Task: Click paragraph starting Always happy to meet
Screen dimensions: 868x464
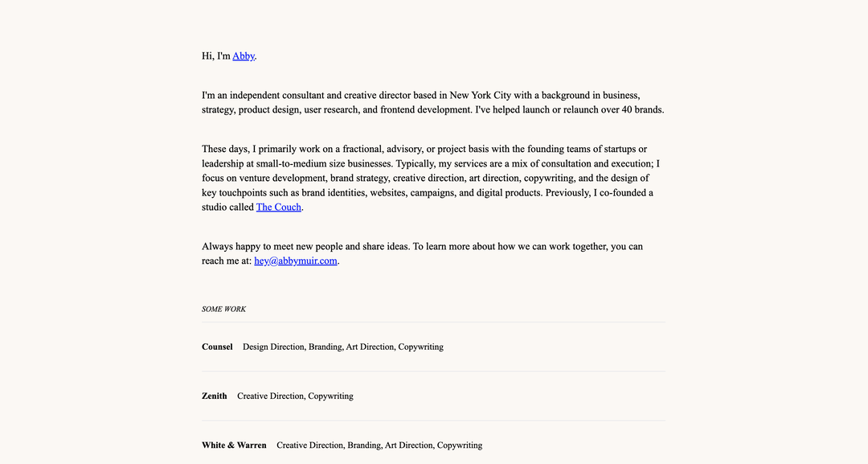Action: pyautogui.click(x=423, y=253)
